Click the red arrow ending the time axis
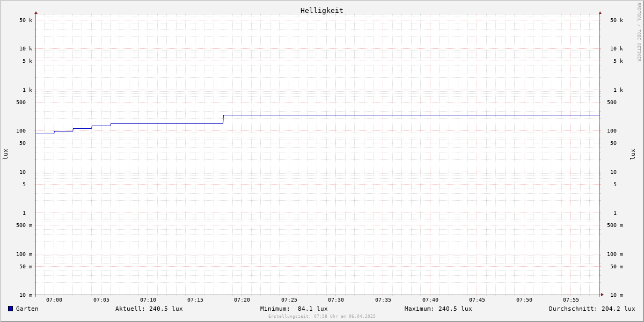Image resolution: width=644 pixels, height=322 pixels. (x=602, y=295)
